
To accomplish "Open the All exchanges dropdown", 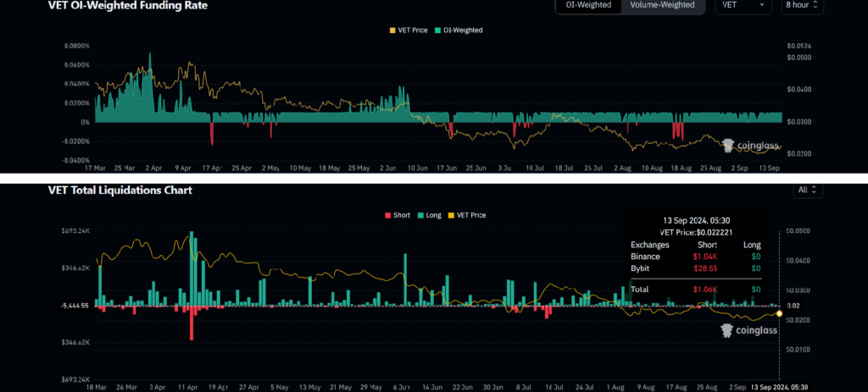I will pyautogui.click(x=808, y=190).
